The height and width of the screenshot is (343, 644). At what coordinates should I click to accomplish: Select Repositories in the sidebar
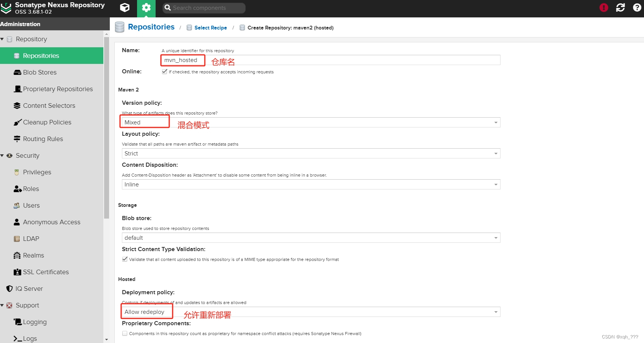click(51, 56)
